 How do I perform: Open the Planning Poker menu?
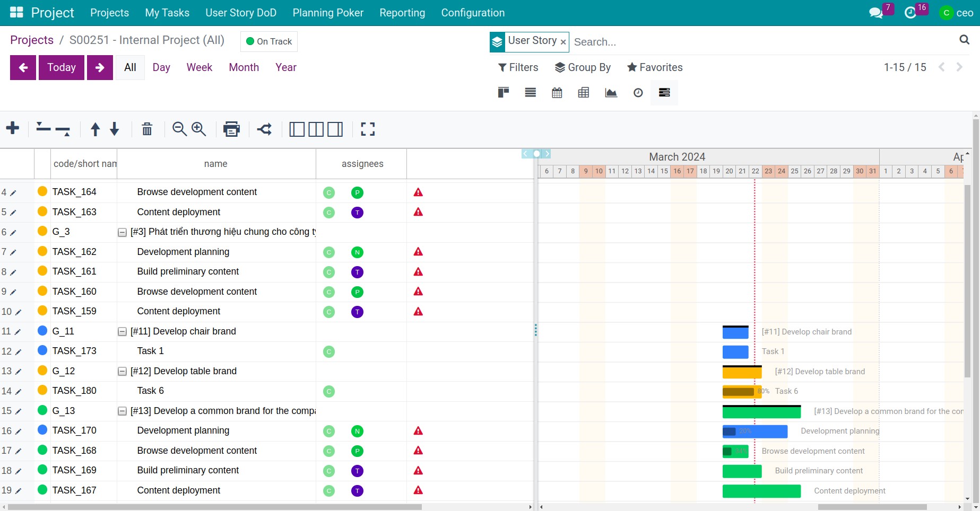[x=328, y=13]
